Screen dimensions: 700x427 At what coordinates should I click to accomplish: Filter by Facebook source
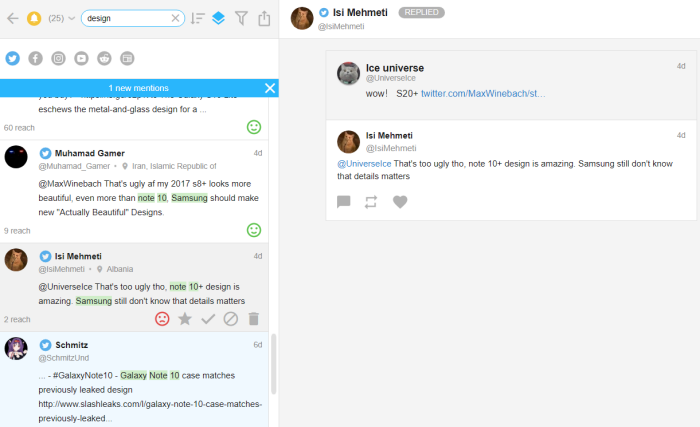point(35,59)
